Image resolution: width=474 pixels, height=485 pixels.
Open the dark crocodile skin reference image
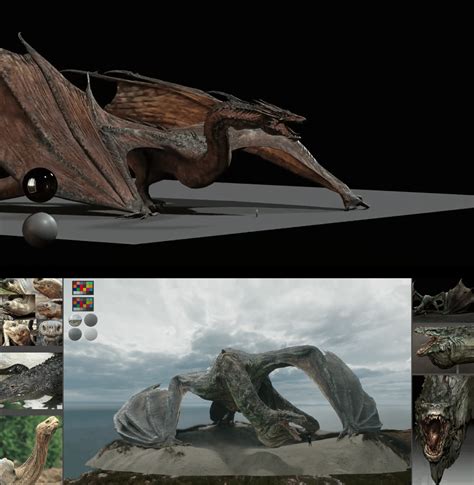point(31,381)
